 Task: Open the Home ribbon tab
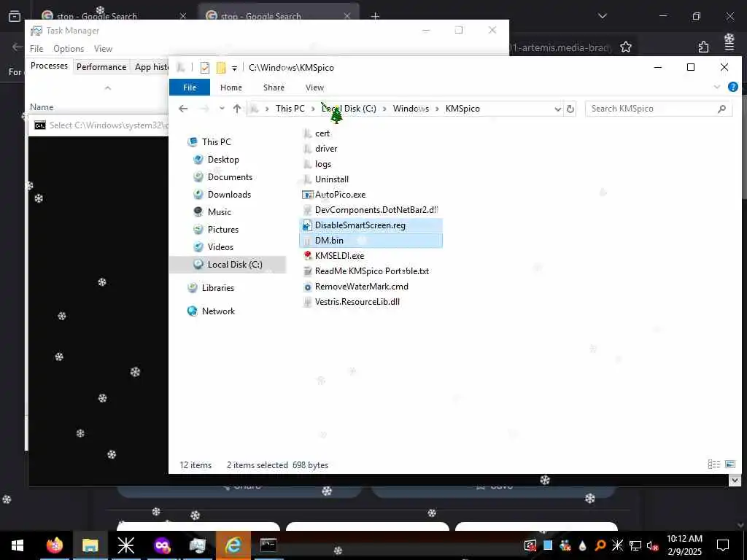click(x=231, y=87)
